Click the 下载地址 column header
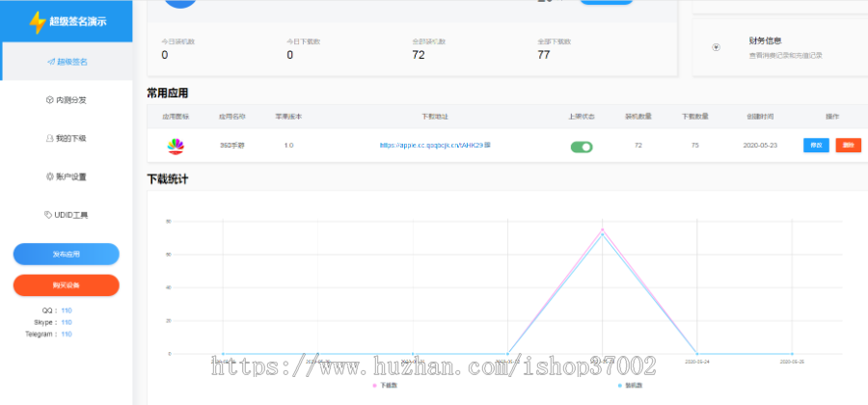868x405 pixels. coord(435,117)
